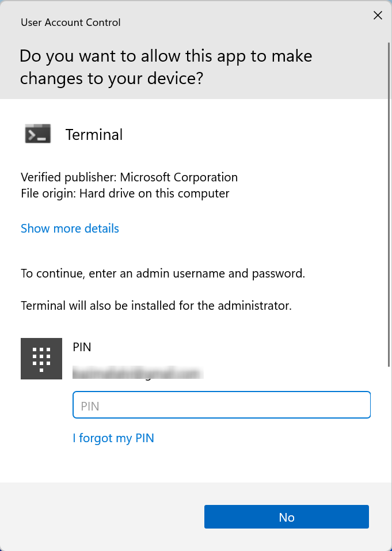Reveal additional publisher details
The image size is (392, 551).
(69, 229)
